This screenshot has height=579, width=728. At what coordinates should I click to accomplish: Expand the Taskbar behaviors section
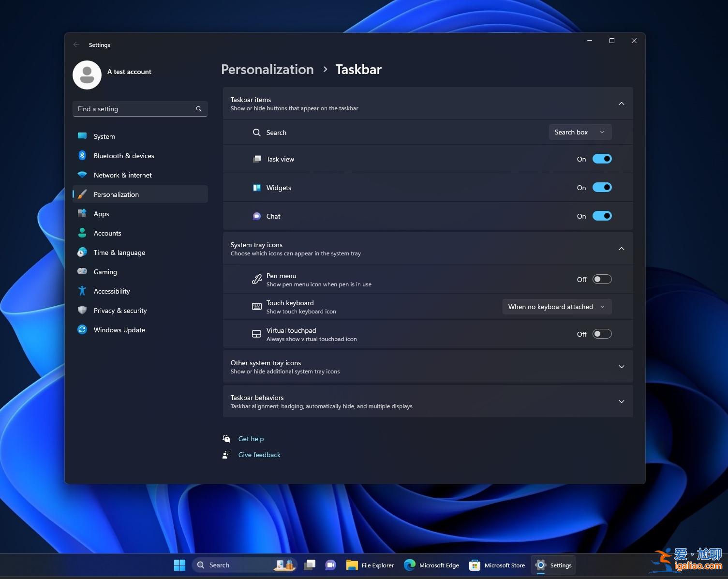(x=621, y=401)
